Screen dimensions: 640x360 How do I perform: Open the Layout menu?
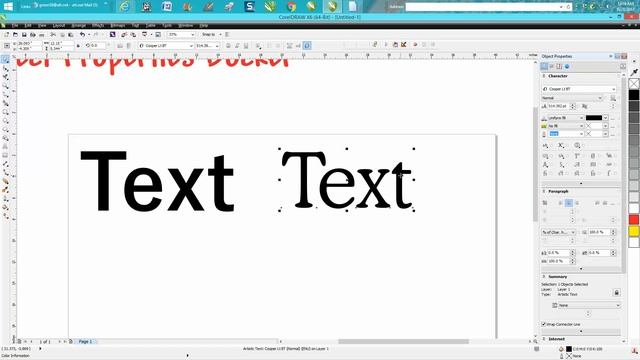pos(59,25)
